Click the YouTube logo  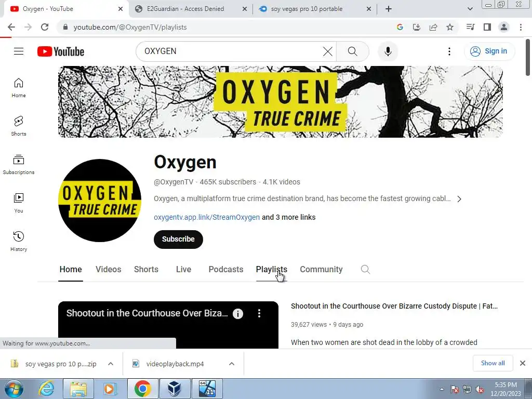point(61,51)
